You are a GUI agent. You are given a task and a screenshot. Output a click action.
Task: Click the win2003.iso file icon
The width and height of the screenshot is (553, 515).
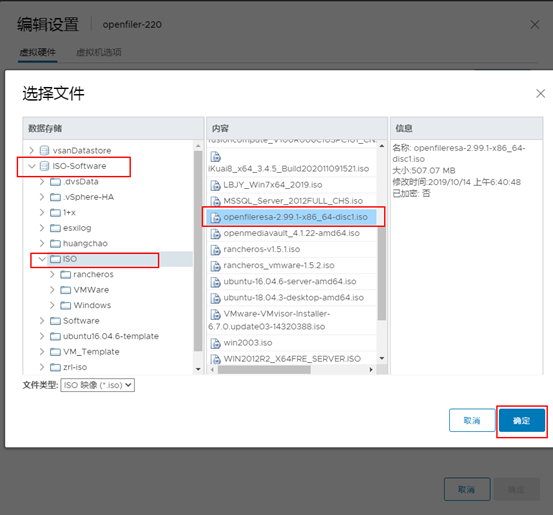215,343
